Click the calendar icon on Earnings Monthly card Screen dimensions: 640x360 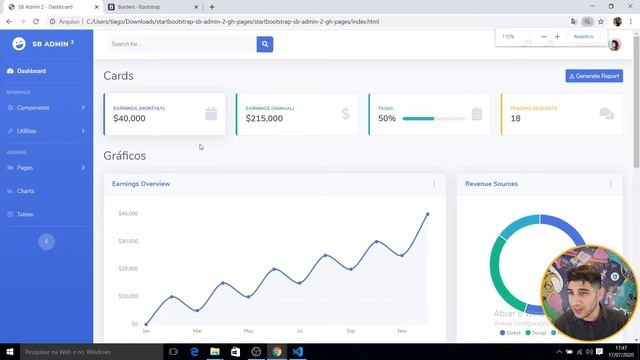(211, 114)
